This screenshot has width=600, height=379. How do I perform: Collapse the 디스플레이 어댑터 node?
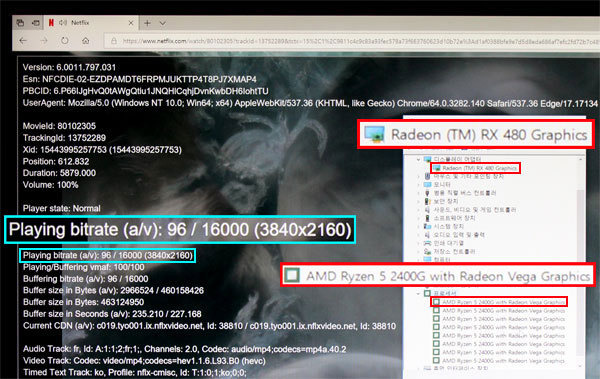tap(418, 159)
